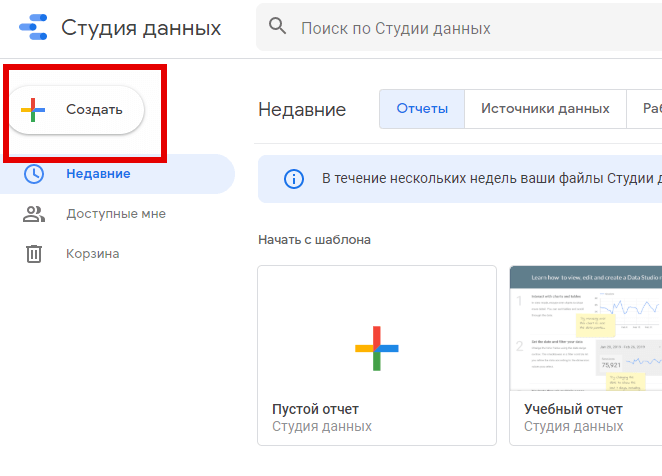
Task: Click the Студия данных title text
Action: pos(141,28)
